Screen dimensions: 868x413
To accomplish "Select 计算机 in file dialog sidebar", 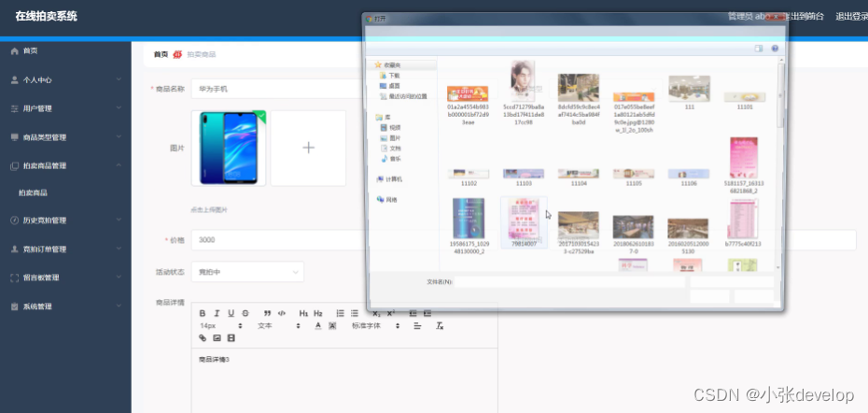I will 390,179.
